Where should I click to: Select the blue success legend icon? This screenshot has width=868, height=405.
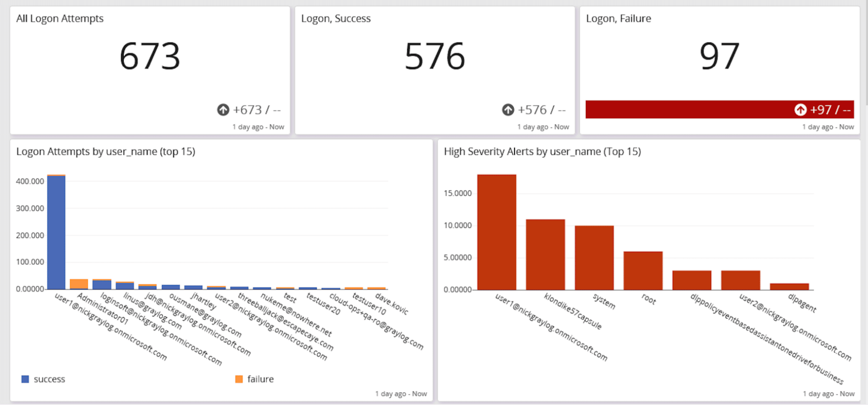[26, 378]
